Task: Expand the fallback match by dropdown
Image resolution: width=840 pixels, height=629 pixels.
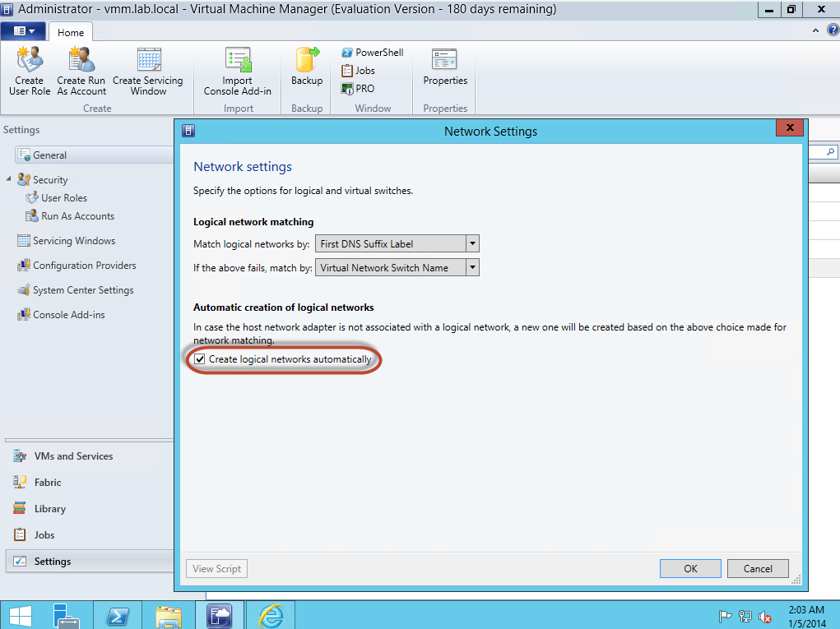Action: point(471,267)
